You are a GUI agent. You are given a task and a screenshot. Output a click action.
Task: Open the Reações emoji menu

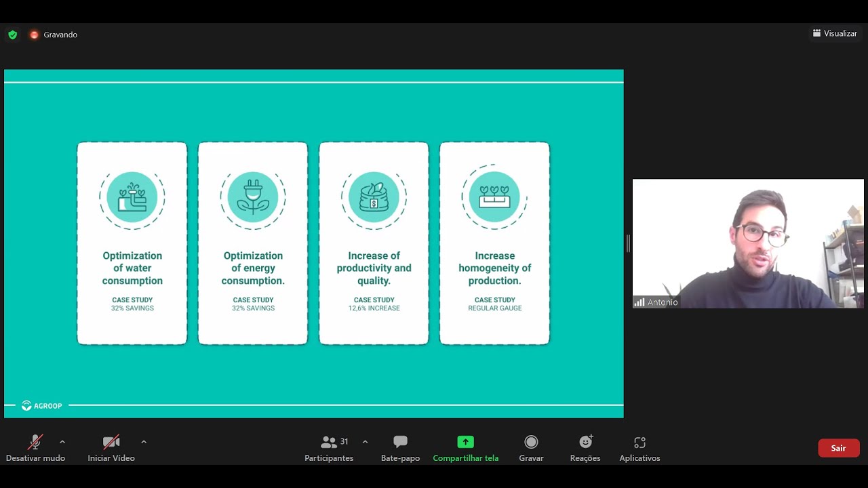click(x=585, y=448)
